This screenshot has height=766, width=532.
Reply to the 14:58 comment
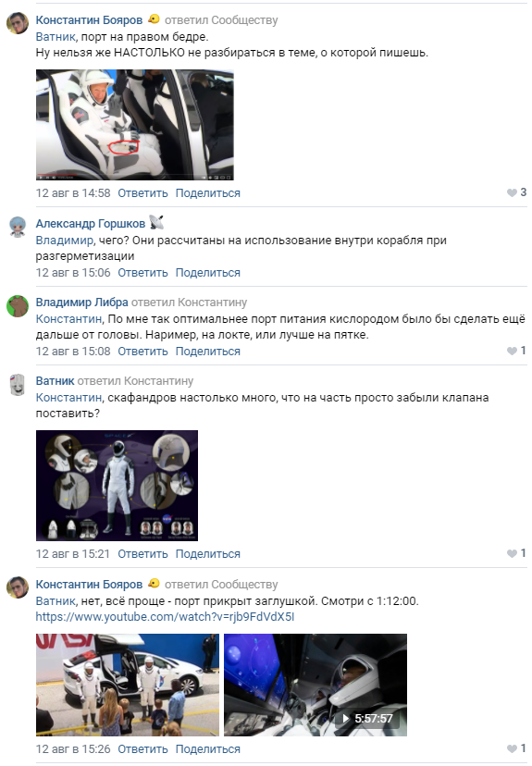click(x=142, y=193)
